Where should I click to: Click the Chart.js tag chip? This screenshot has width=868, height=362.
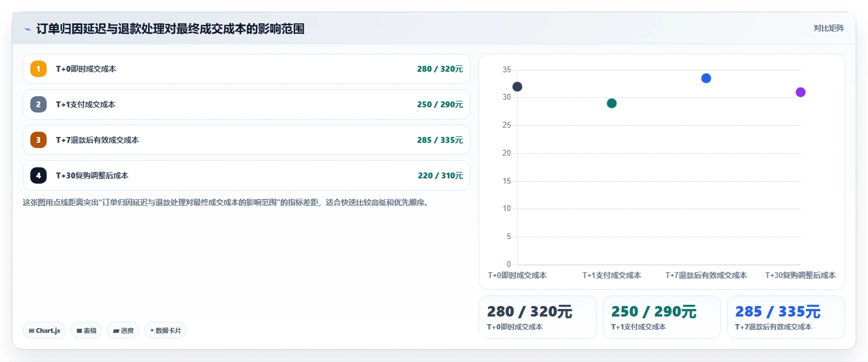click(x=44, y=331)
